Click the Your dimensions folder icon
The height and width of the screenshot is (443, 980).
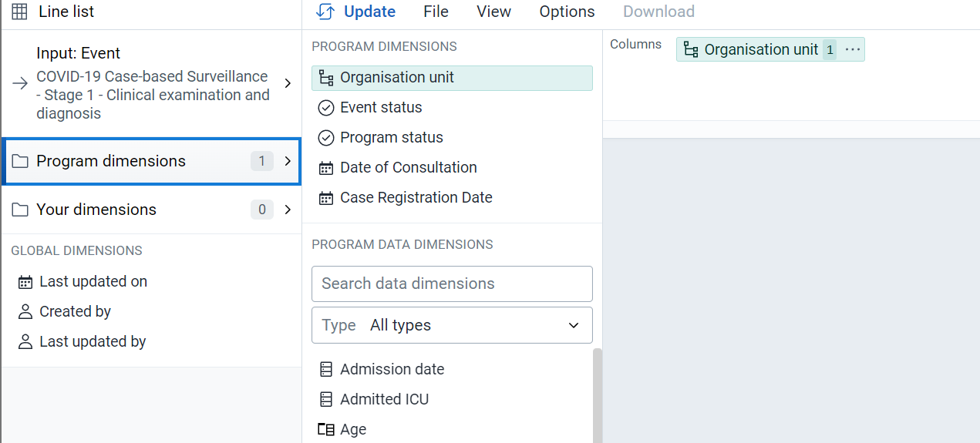[x=20, y=210]
